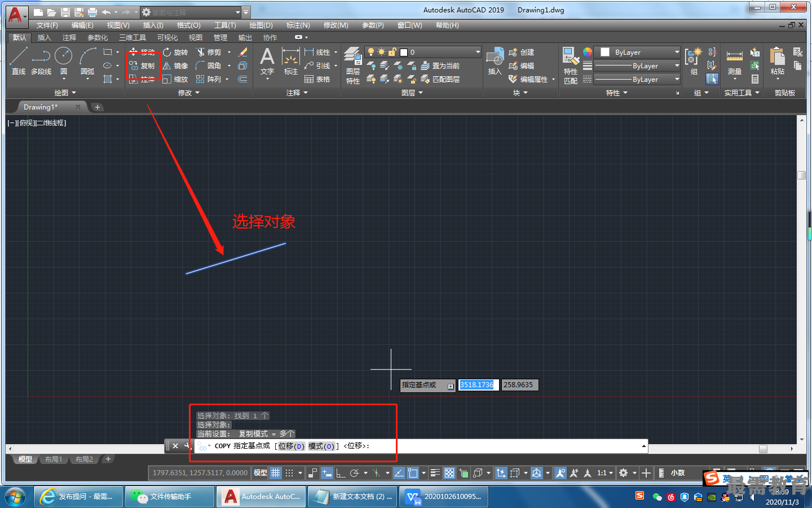Switch to the Parametric (参数化) ribbon tab
This screenshot has height=508, width=812.
pos(98,38)
